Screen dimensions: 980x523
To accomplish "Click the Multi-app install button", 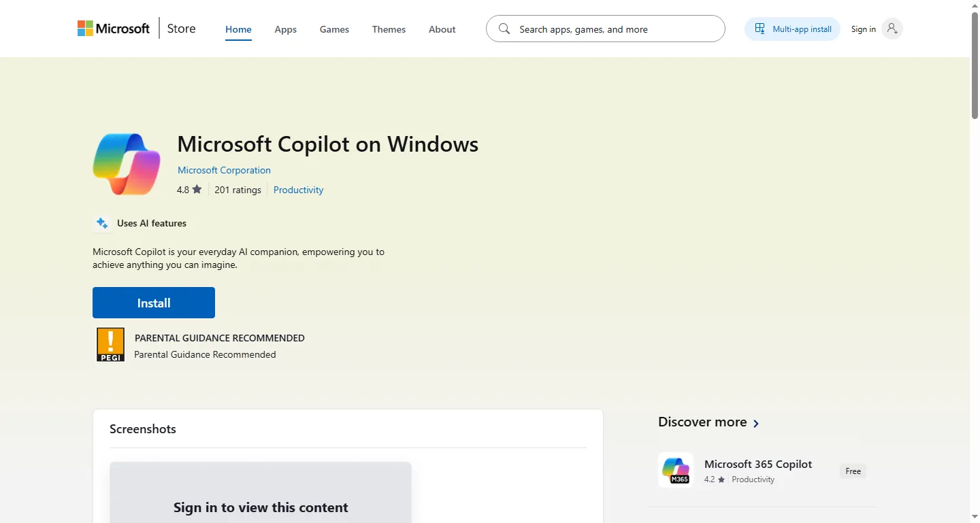I will point(792,29).
